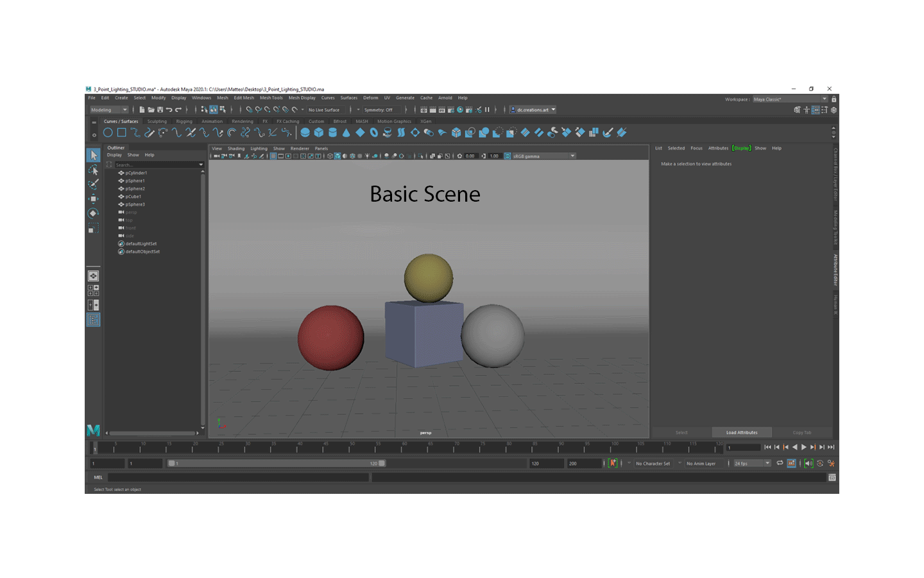Click the range slider bar
Viewport: 924px width, 578px height.
(277, 463)
